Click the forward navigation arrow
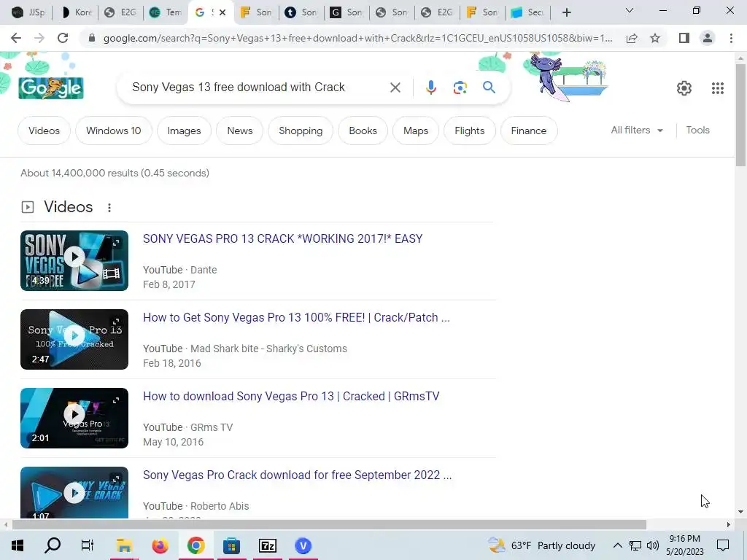This screenshot has height=560, width=747. pyautogui.click(x=39, y=38)
